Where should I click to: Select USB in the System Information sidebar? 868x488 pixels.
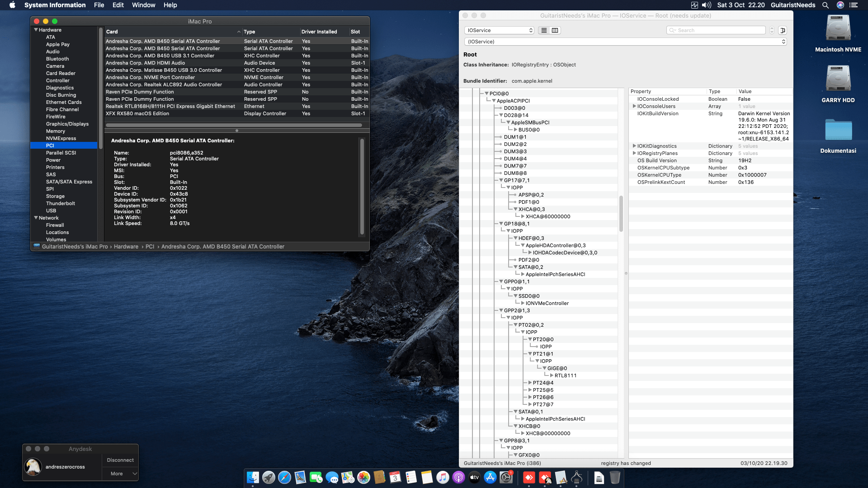(x=51, y=211)
